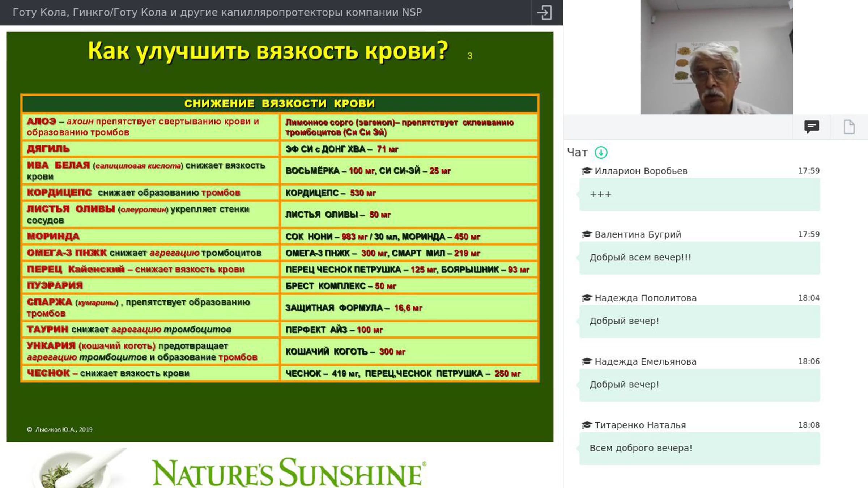Select 'Всем доброго вечера!' chat message
Screen dimensions: 868x488
click(x=699, y=449)
